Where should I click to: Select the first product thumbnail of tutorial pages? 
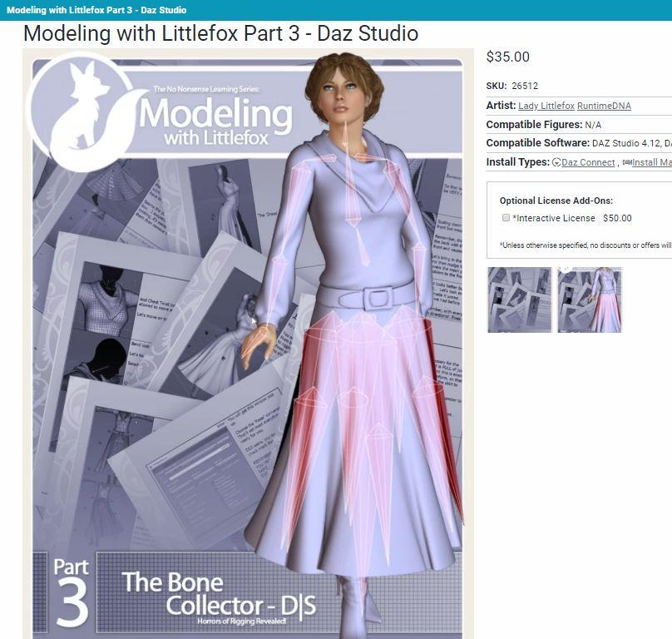[520, 300]
